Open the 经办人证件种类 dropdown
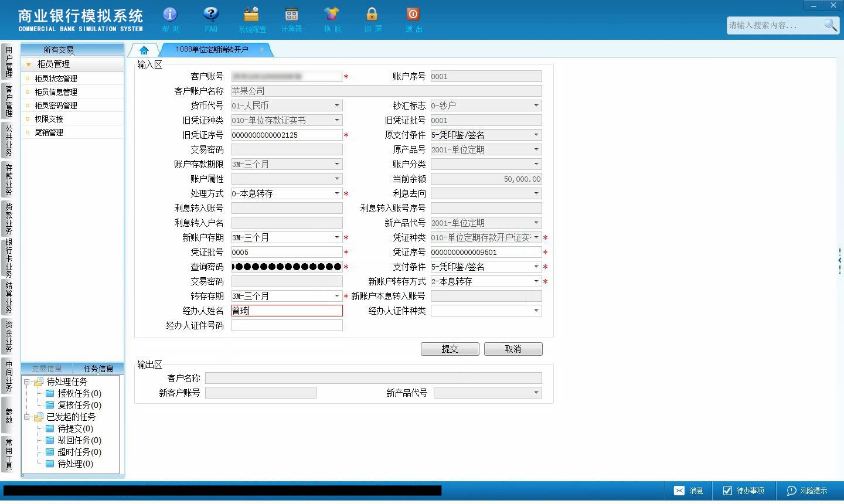The width and height of the screenshot is (844, 504). point(536,311)
